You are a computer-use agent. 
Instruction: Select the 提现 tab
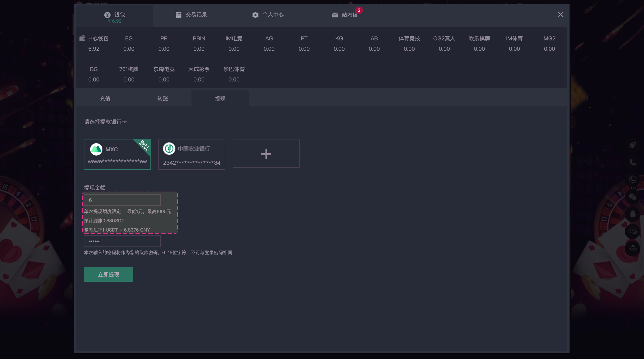click(x=220, y=99)
